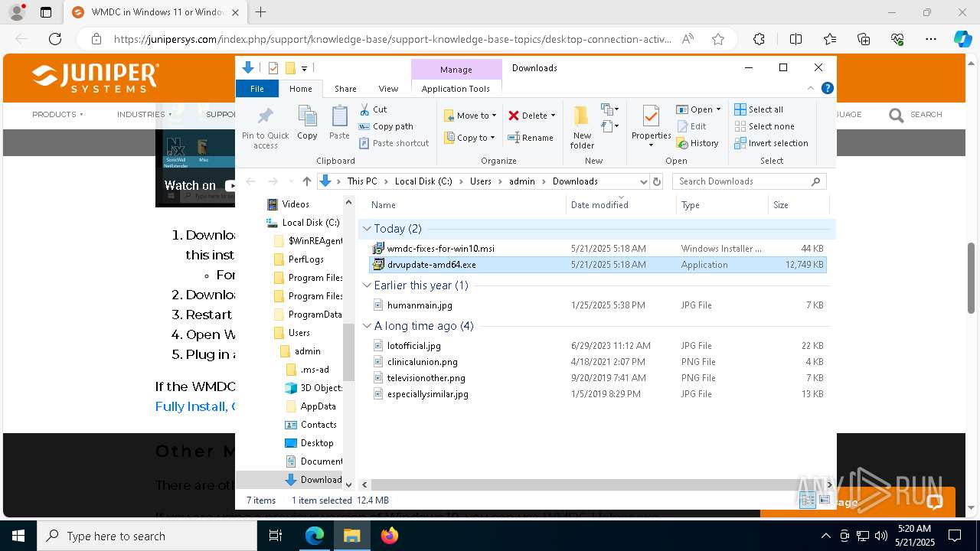Click the Rename command
The height and width of the screenshot is (551, 980).
tap(531, 138)
